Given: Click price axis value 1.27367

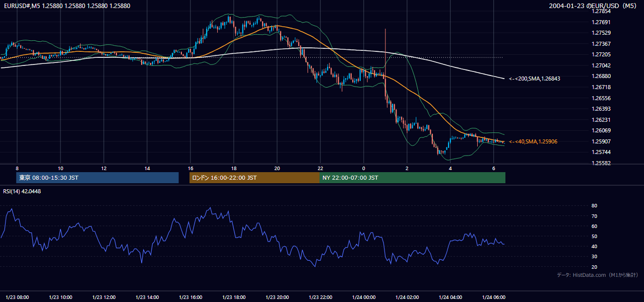Looking at the screenshot, I should click(601, 44).
